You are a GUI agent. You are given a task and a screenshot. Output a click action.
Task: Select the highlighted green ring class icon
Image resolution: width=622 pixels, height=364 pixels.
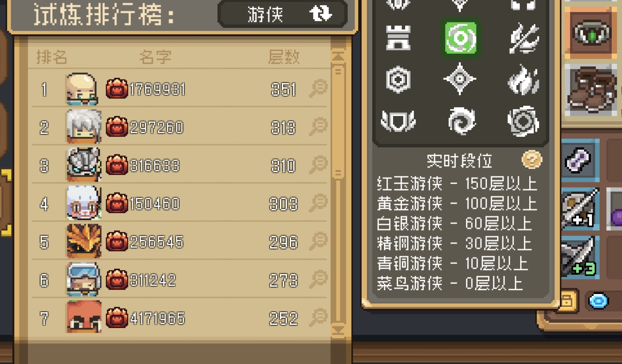[460, 38]
